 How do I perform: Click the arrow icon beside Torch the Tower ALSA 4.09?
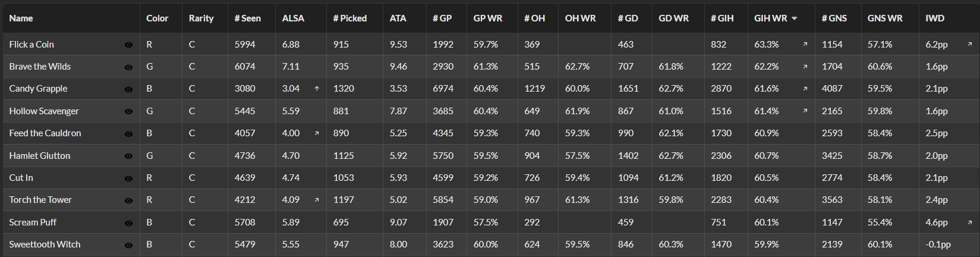pyautogui.click(x=317, y=200)
